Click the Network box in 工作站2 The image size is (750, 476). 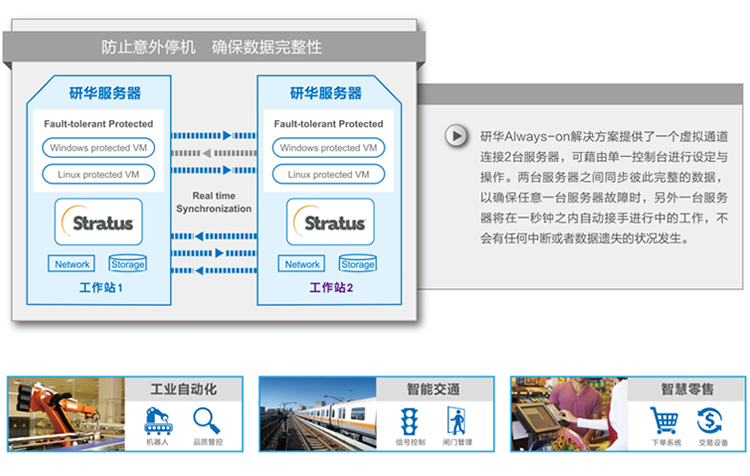(x=302, y=264)
